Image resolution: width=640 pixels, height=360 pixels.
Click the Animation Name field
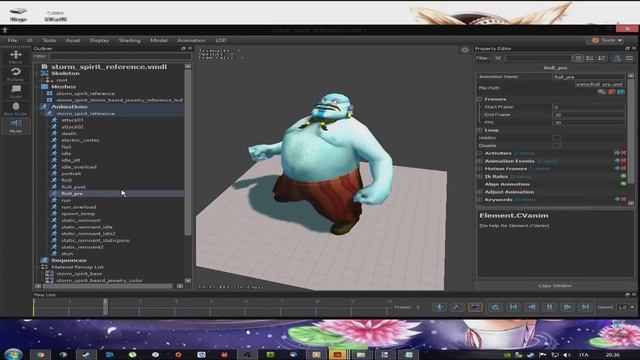pyautogui.click(x=589, y=76)
